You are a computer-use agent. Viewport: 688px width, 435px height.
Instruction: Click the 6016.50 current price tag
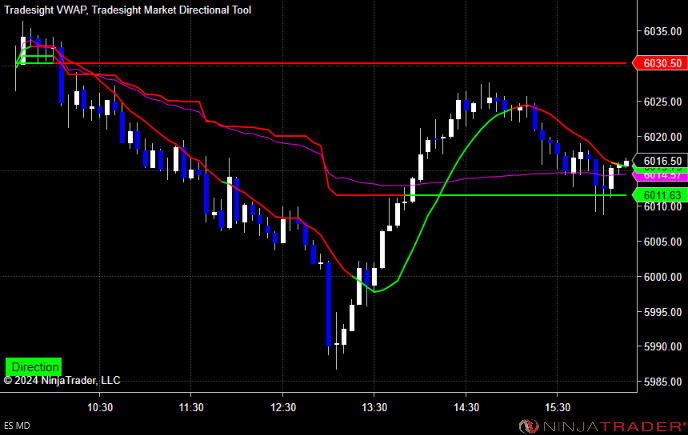click(x=660, y=161)
